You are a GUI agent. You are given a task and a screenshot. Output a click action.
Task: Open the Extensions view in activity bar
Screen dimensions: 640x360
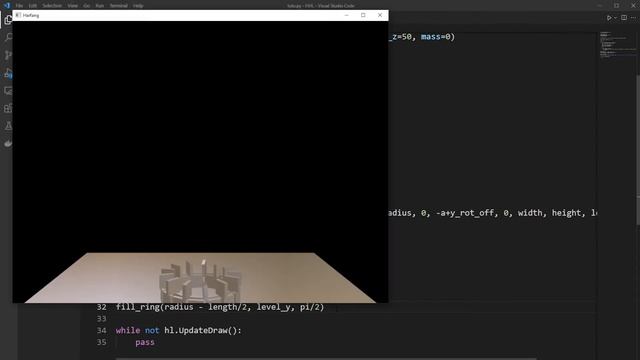click(8, 108)
